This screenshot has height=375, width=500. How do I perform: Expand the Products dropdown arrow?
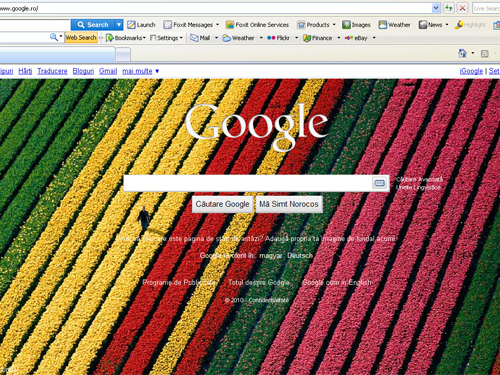click(334, 25)
